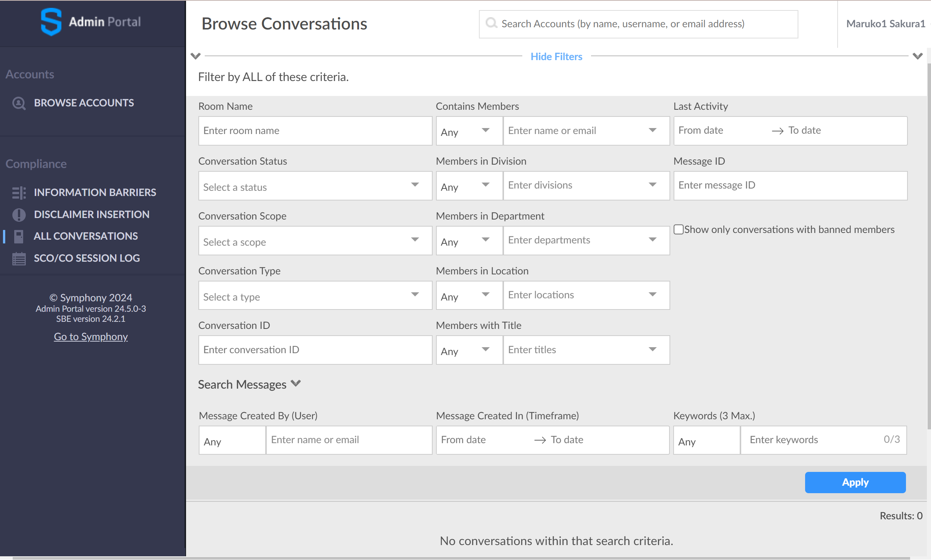Click the Browse Accounts magnifier icon
This screenshot has height=560, width=931.
[x=19, y=103]
